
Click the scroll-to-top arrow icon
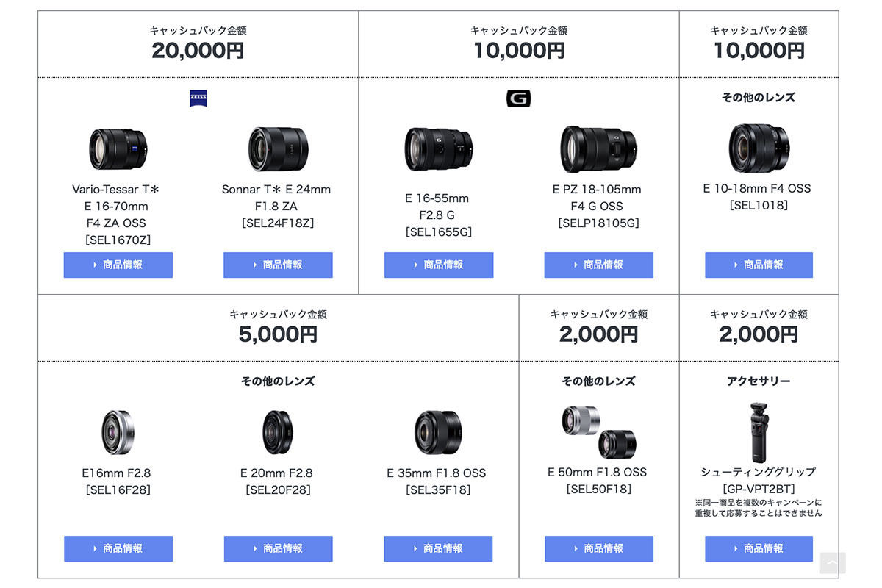coord(832,563)
